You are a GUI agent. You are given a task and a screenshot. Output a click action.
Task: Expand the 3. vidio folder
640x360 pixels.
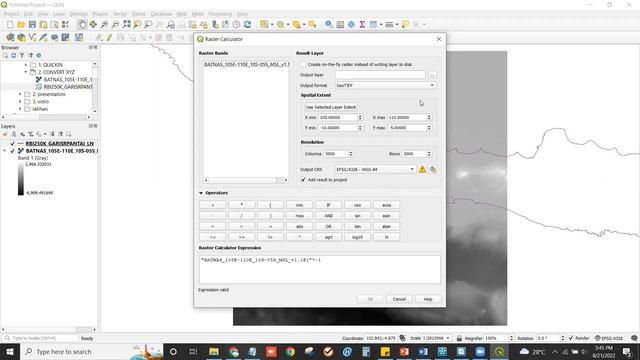(x=20, y=102)
